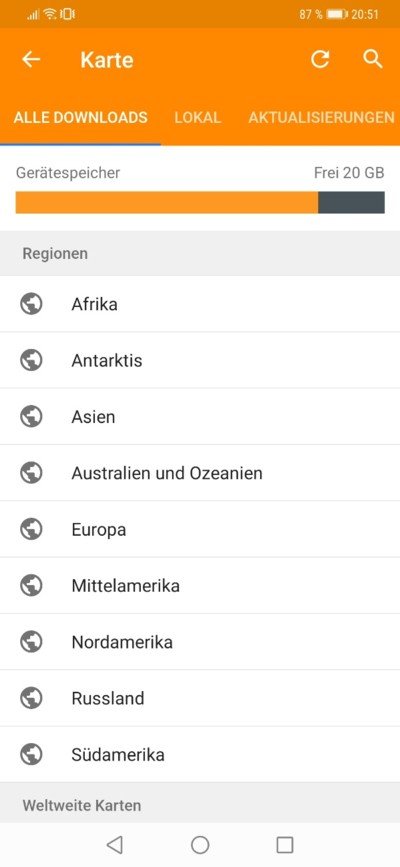Image resolution: width=400 pixels, height=867 pixels.
Task: Tap Android back navigation triangle
Action: (x=115, y=844)
